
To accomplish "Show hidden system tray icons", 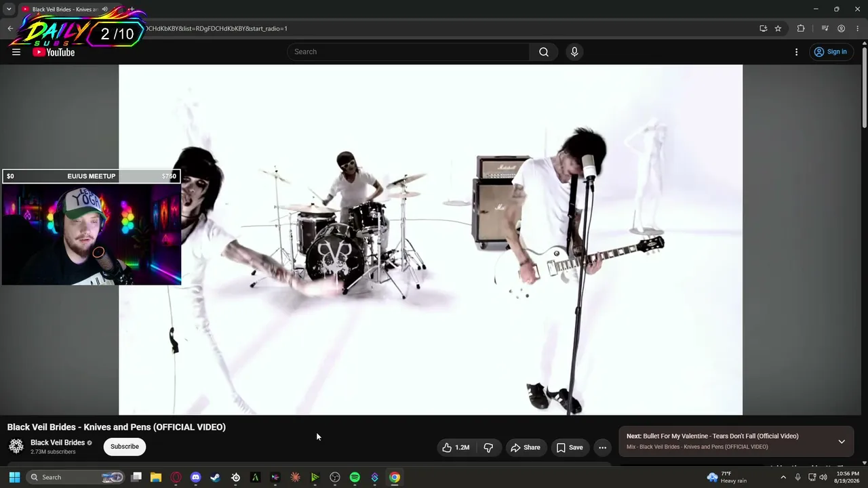I will point(783,477).
